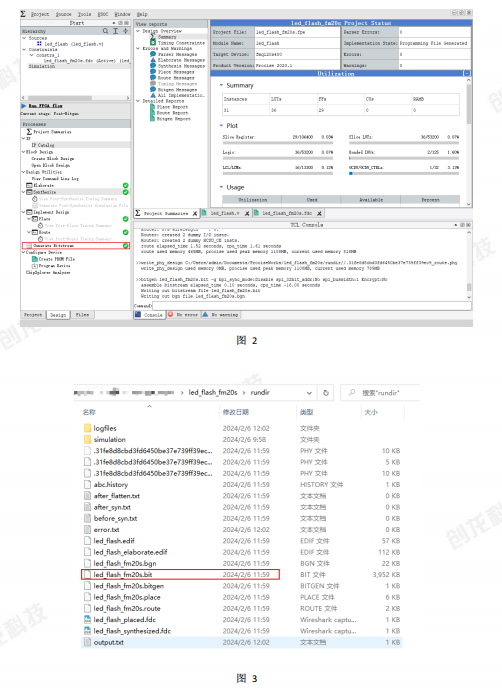Viewport: 502px width, 693px height.
Task: Switch to the Files bottom tab
Action: 82,315
